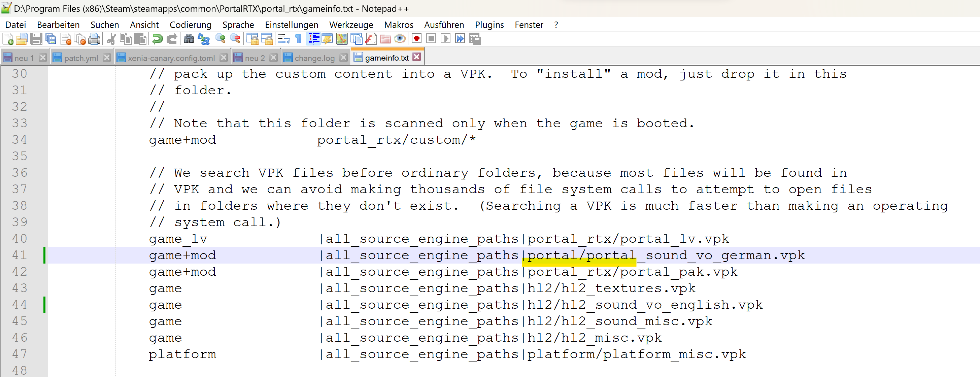Image resolution: width=980 pixels, height=377 pixels.
Task: Click line number 44 in margin
Action: [x=20, y=305]
